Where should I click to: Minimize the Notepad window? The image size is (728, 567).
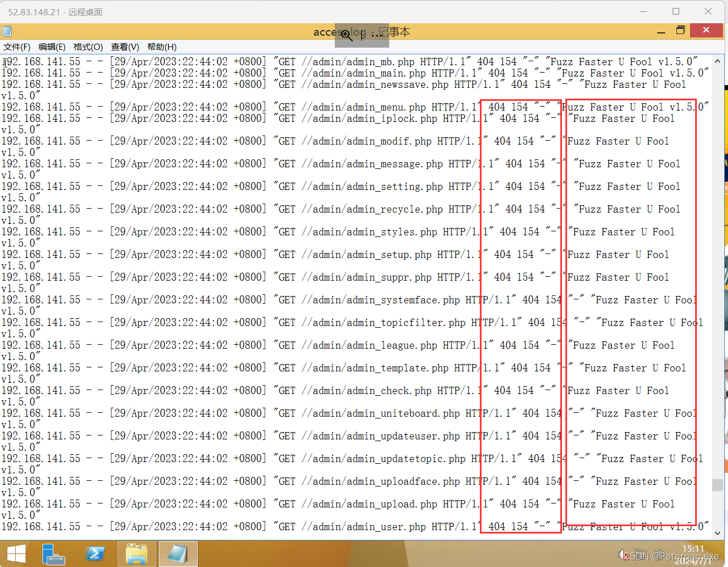[x=661, y=32]
